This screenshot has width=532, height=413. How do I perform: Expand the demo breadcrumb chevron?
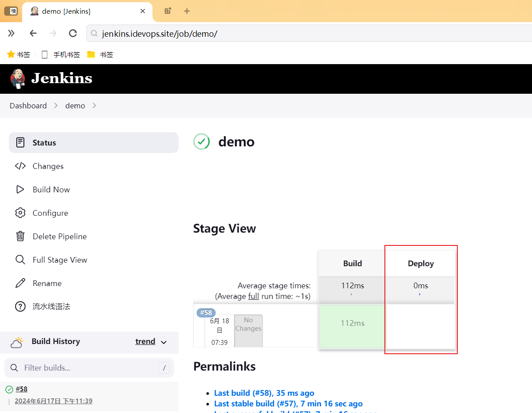tap(94, 106)
